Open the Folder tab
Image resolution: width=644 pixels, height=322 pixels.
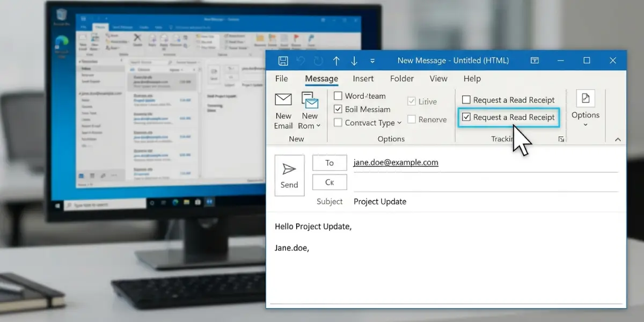click(402, 78)
